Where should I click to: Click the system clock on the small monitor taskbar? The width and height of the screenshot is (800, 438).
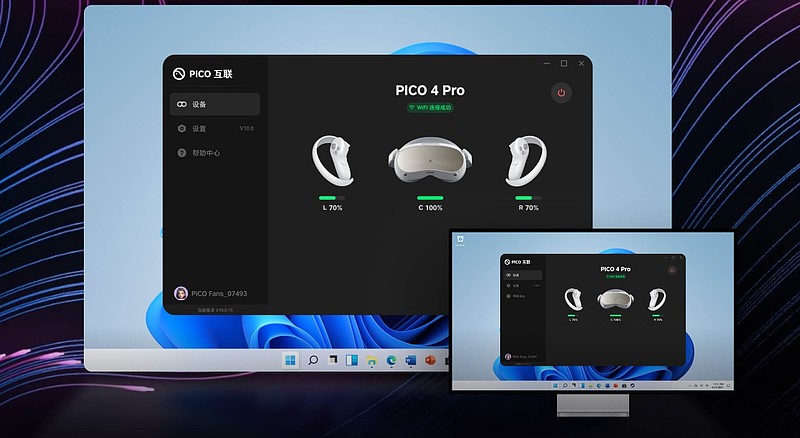pyautogui.click(x=718, y=386)
